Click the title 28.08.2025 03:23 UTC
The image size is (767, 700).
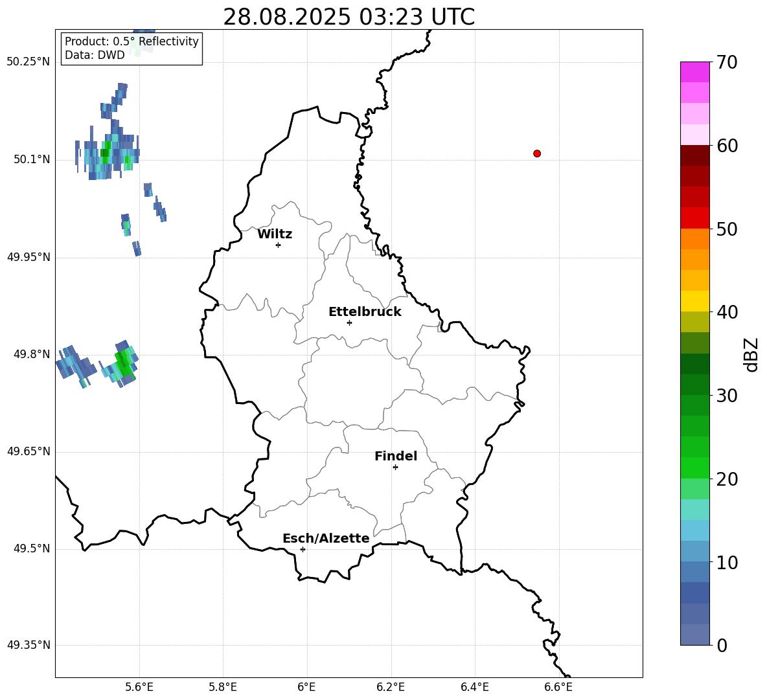pos(349,17)
